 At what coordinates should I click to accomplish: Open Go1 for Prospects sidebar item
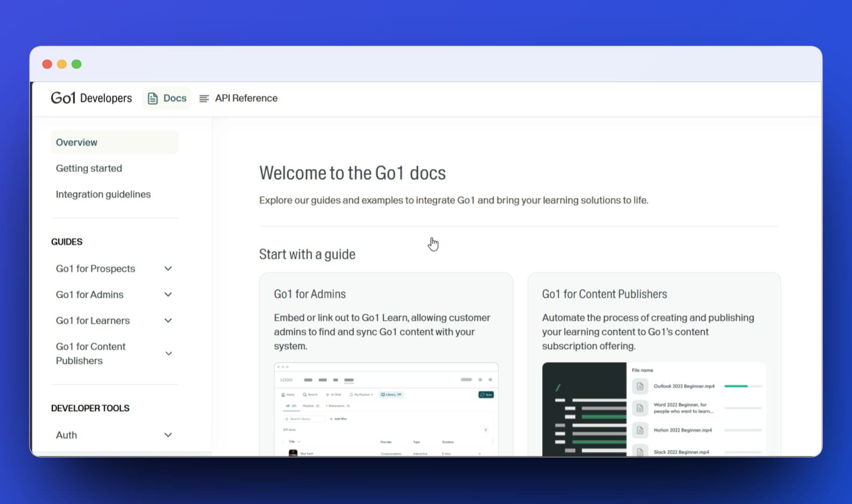click(95, 269)
